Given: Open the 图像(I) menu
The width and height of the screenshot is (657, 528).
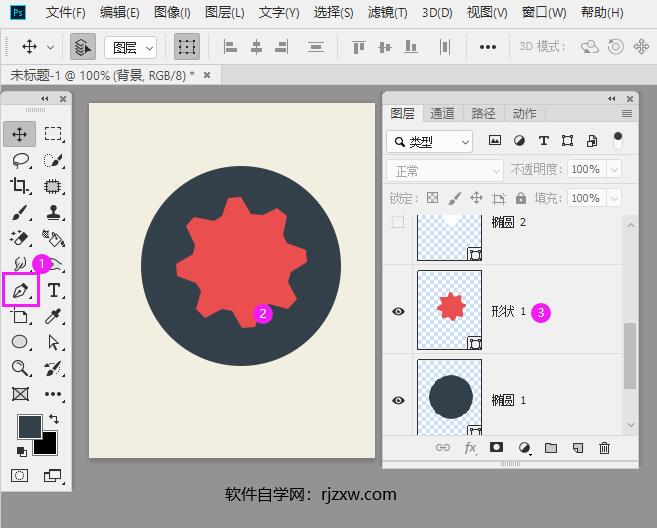Looking at the screenshot, I should [x=172, y=13].
